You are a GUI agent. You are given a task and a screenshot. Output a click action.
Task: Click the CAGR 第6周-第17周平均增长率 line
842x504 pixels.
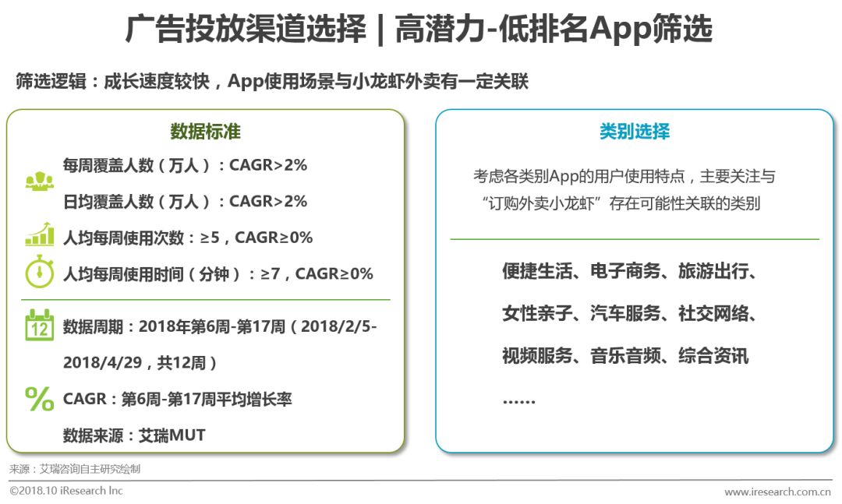pos(178,399)
